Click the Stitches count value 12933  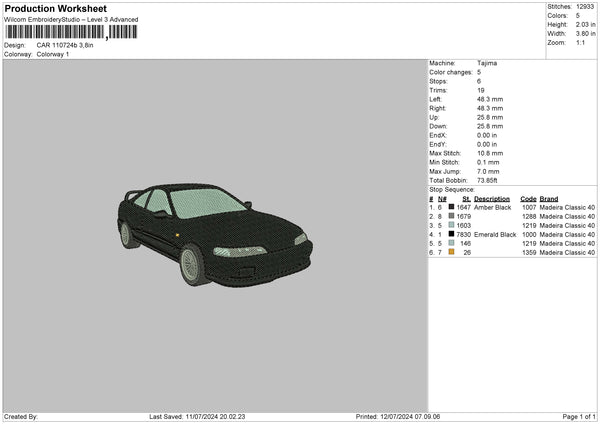[586, 6]
